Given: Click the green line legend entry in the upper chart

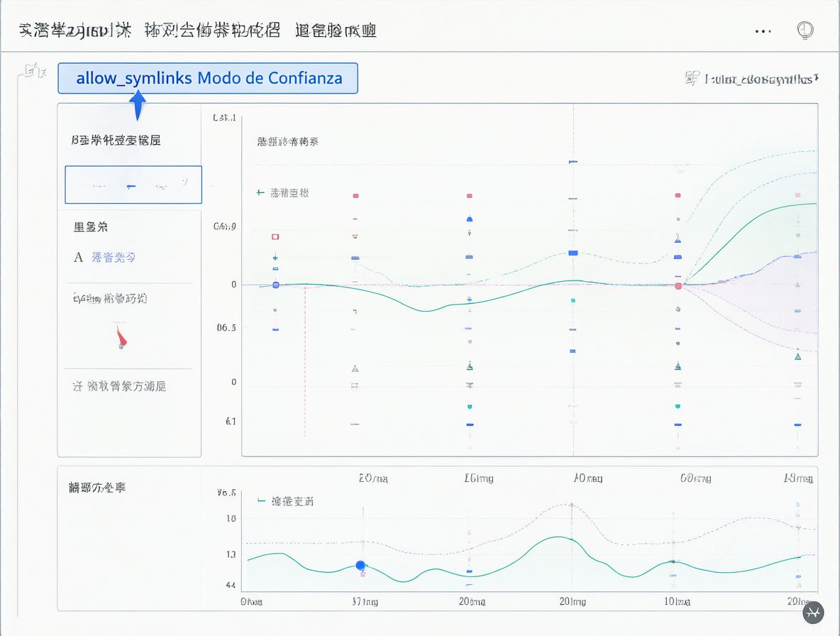Looking at the screenshot, I should [282, 193].
